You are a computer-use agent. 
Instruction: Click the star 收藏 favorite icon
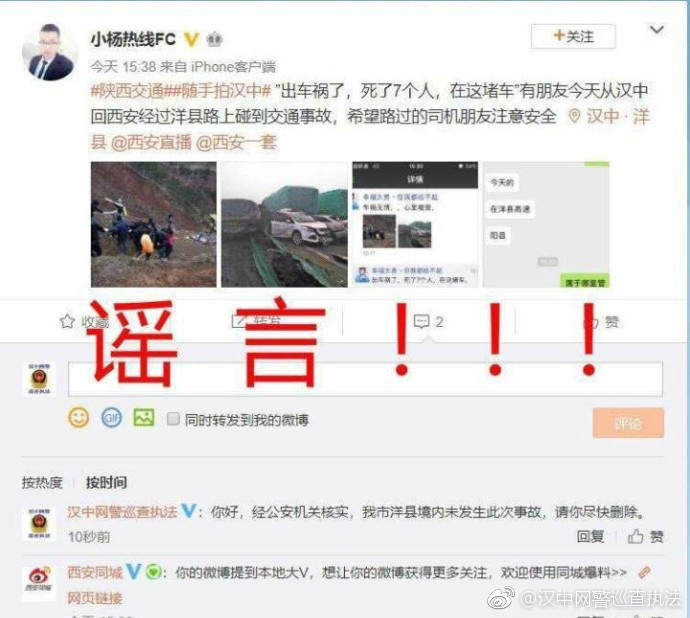[67, 321]
